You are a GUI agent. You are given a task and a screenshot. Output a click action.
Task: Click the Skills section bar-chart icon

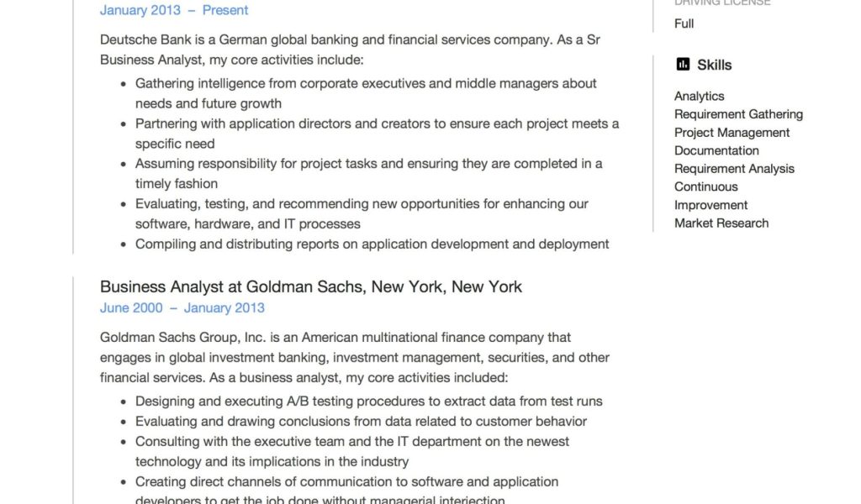pos(683,65)
